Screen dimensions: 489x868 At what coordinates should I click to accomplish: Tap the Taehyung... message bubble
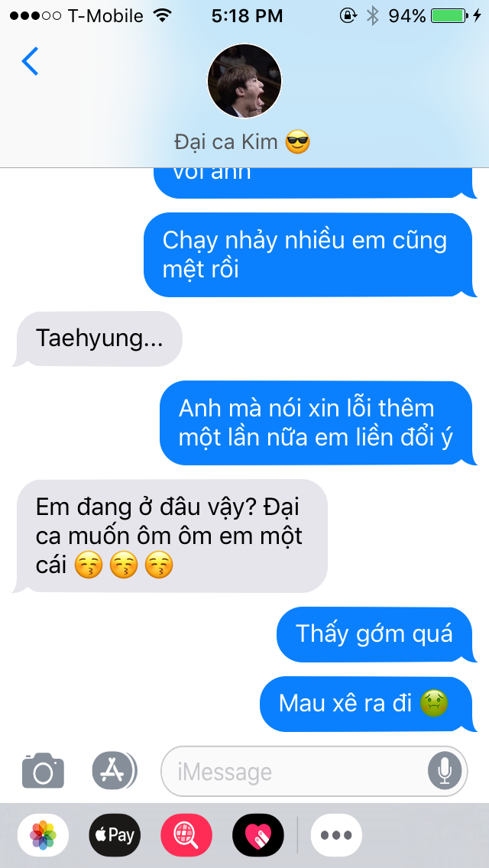[x=98, y=338]
